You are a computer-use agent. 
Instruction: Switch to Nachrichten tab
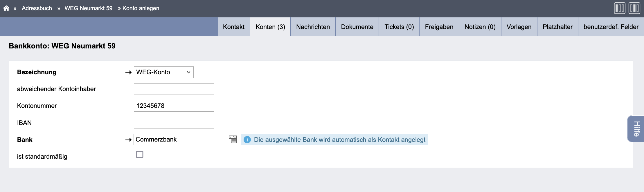313,27
